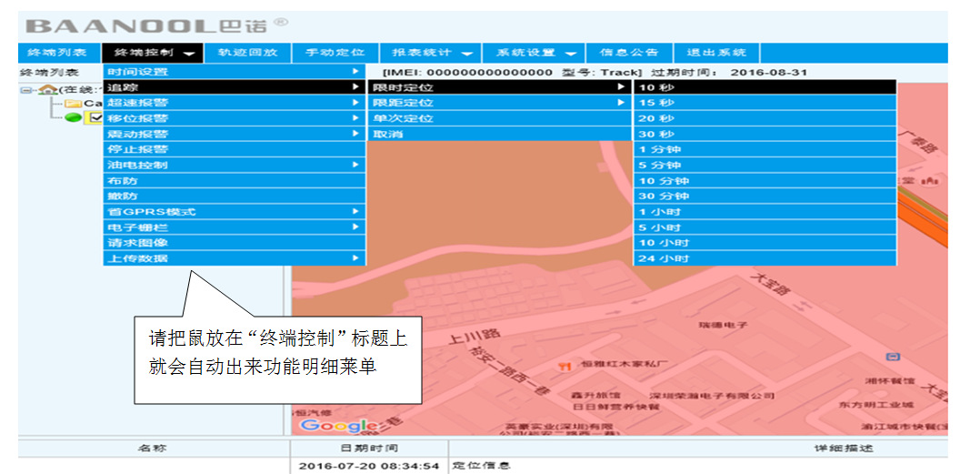This screenshot has height=474, width=980.
Task: Expand the 限距定位 submenu
Action: [500, 103]
